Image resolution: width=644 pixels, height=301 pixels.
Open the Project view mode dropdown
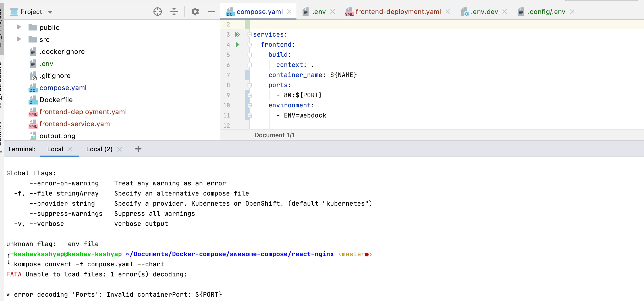50,12
